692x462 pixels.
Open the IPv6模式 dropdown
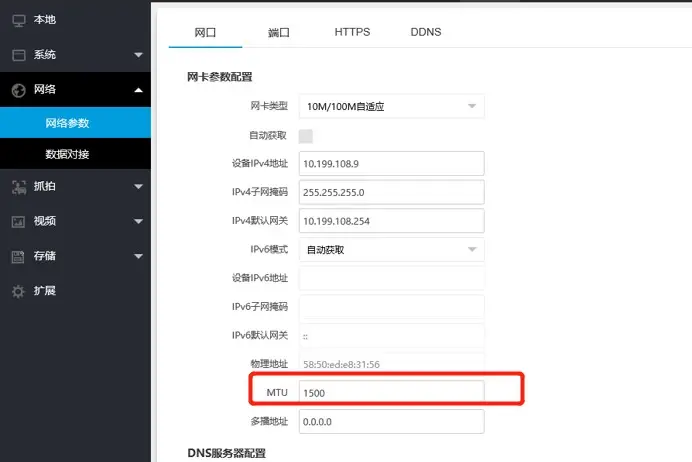click(x=391, y=249)
